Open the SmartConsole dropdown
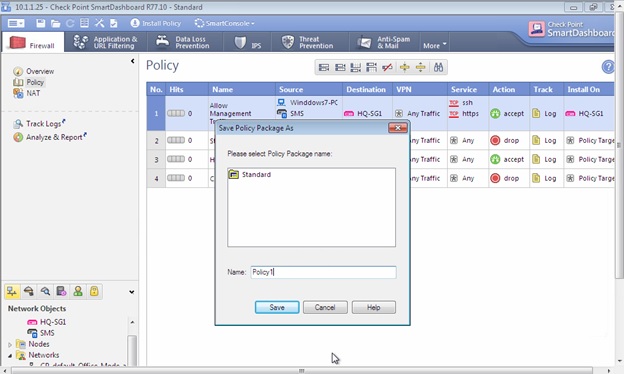This screenshot has width=624, height=374. 224,23
